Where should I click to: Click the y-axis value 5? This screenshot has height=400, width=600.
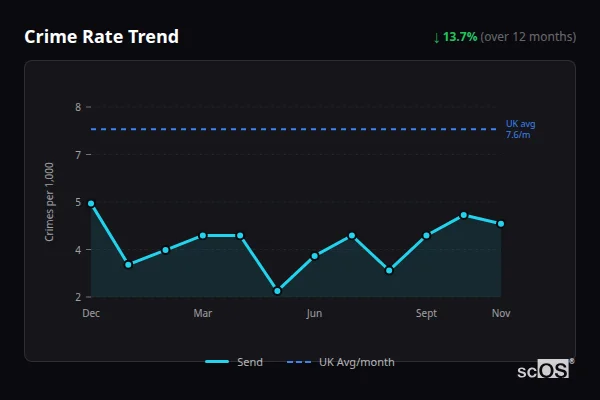78,202
